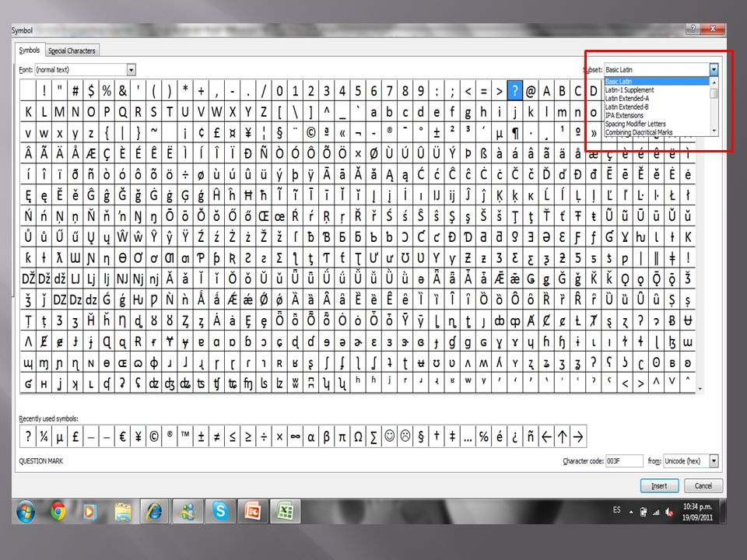Pick the trademark ™ symbol from recently used
This screenshot has height=560, width=747.
point(185,436)
